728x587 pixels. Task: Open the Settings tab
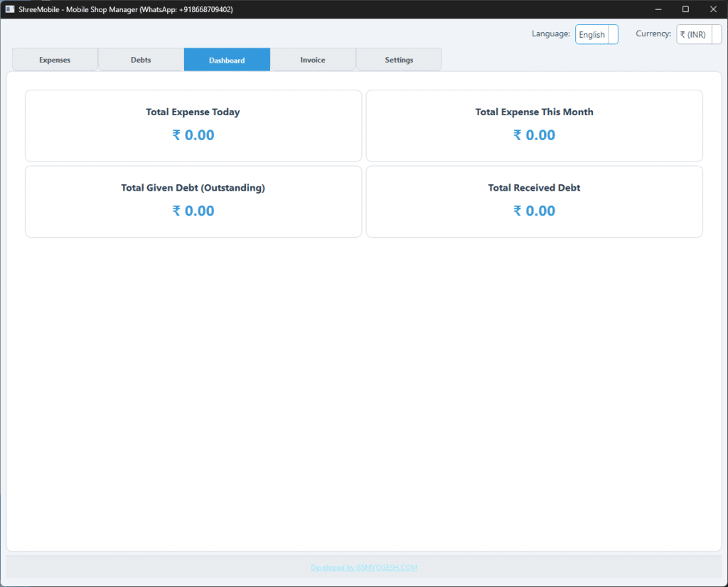tap(399, 60)
